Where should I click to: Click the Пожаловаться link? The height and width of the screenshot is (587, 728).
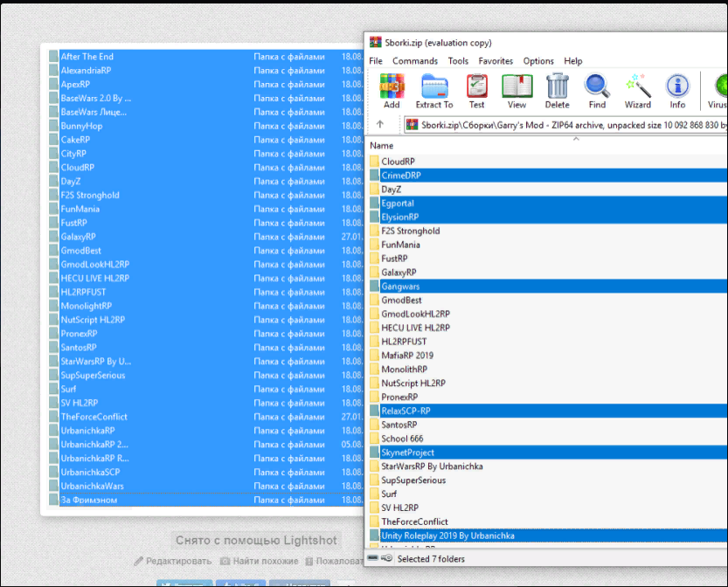point(334,561)
